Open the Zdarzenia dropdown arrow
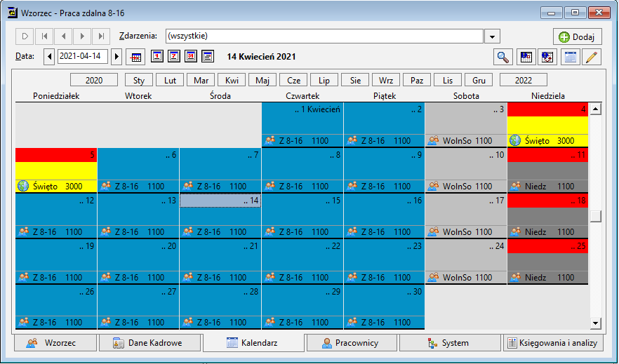Image resolution: width=619 pixels, height=364 pixels. click(492, 36)
